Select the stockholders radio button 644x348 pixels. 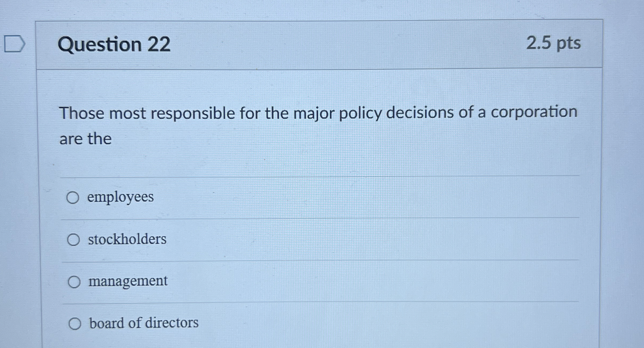[74, 240]
